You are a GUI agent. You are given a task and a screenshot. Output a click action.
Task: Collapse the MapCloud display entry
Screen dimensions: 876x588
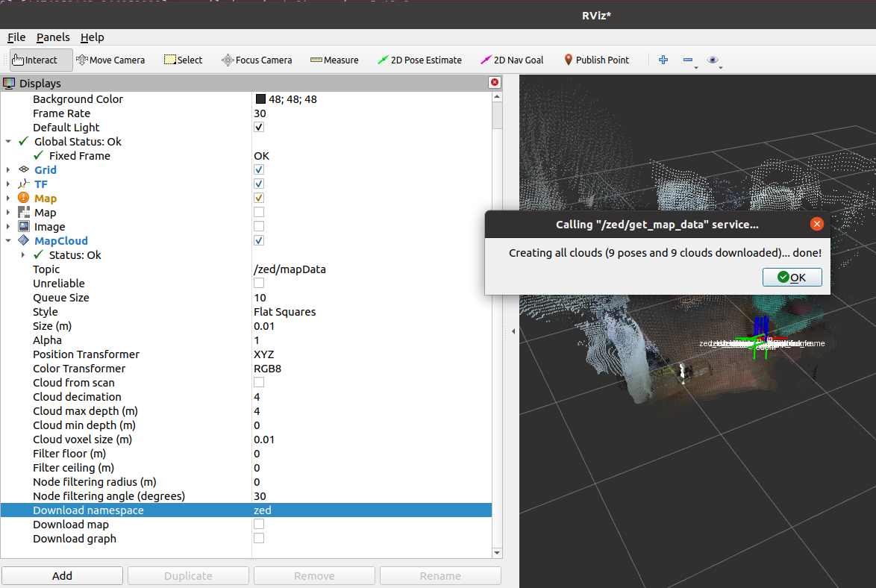tap(8, 241)
